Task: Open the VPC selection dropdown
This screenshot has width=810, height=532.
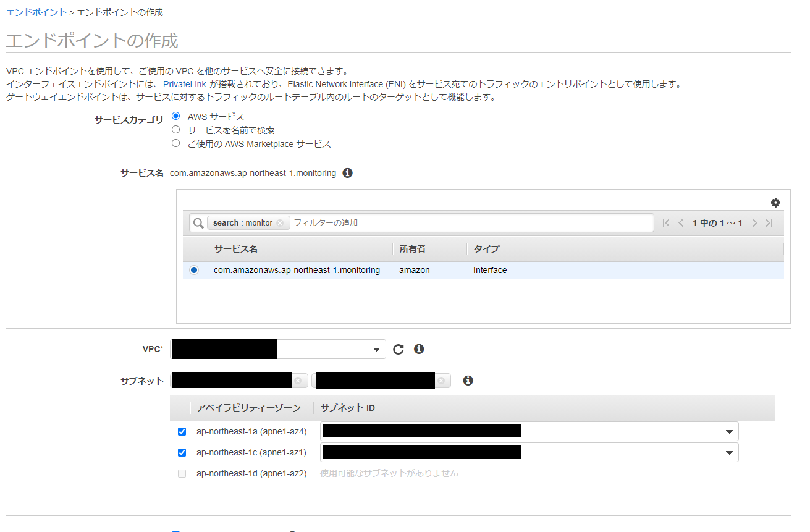Action: (x=377, y=348)
